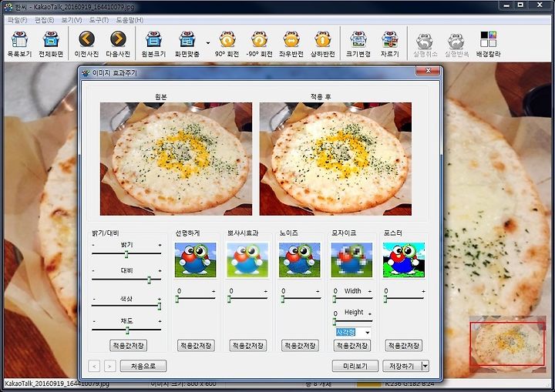Image resolution: width=555 pixels, height=392 pixels.
Task: Select the 모자이크 mosaic effect thumbnail
Action: 351,260
